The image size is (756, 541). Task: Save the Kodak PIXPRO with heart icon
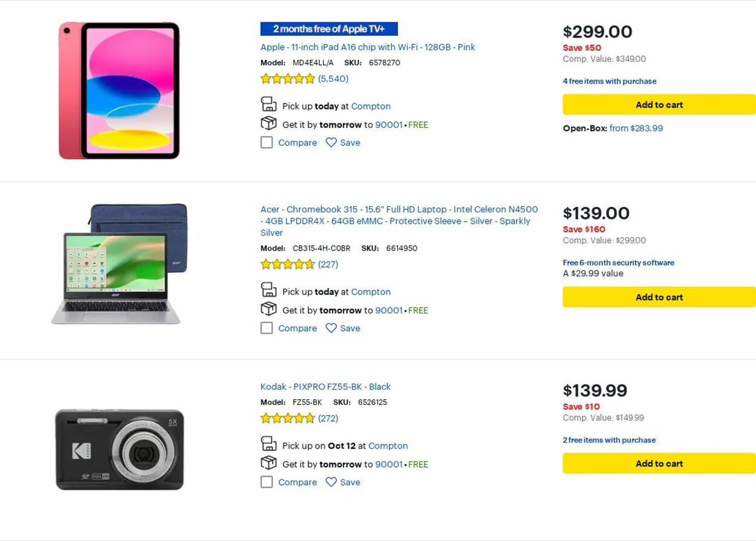(331, 482)
